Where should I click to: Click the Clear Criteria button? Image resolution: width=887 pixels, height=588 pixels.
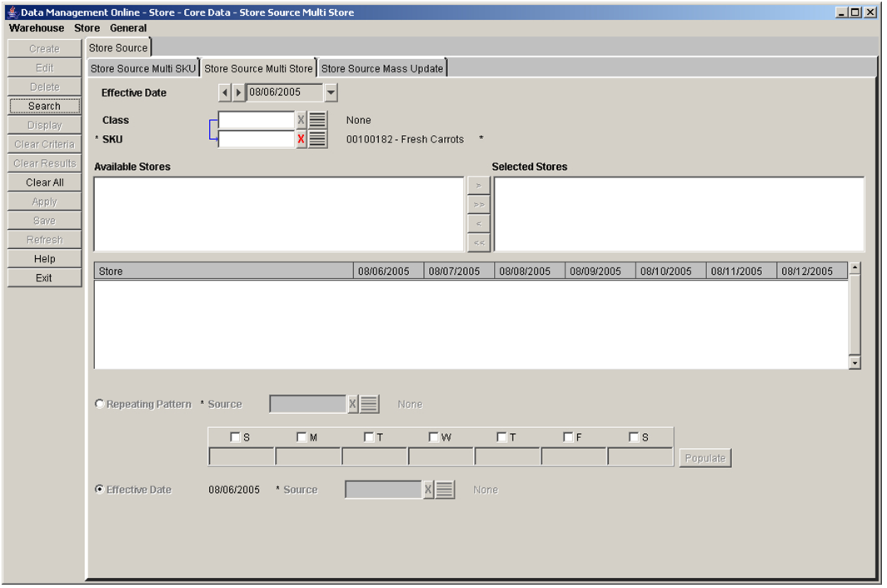(45, 145)
